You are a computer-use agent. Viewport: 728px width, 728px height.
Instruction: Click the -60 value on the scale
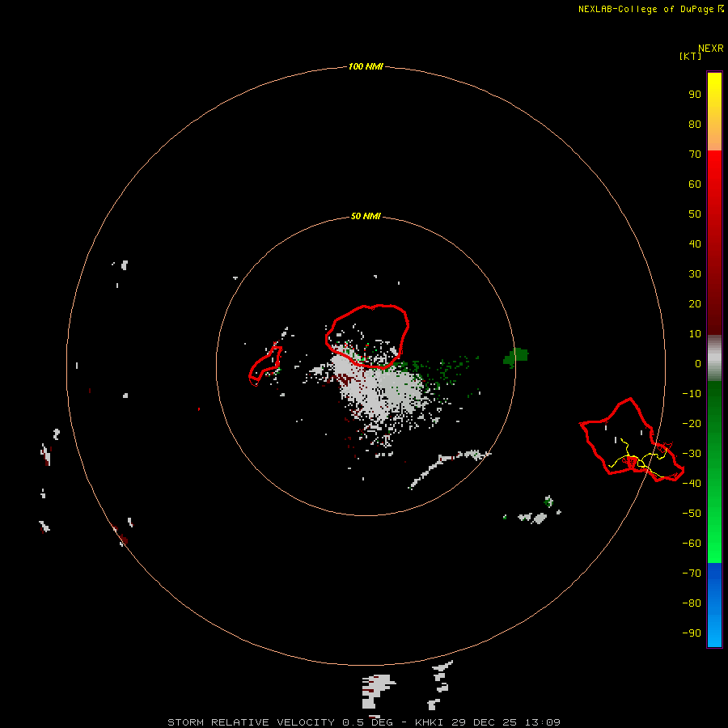coord(692,544)
